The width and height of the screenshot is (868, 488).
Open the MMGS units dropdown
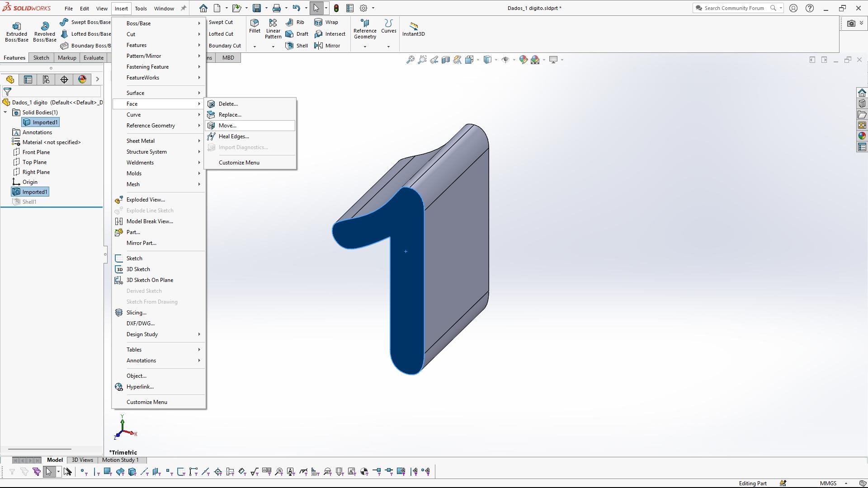coord(846,483)
